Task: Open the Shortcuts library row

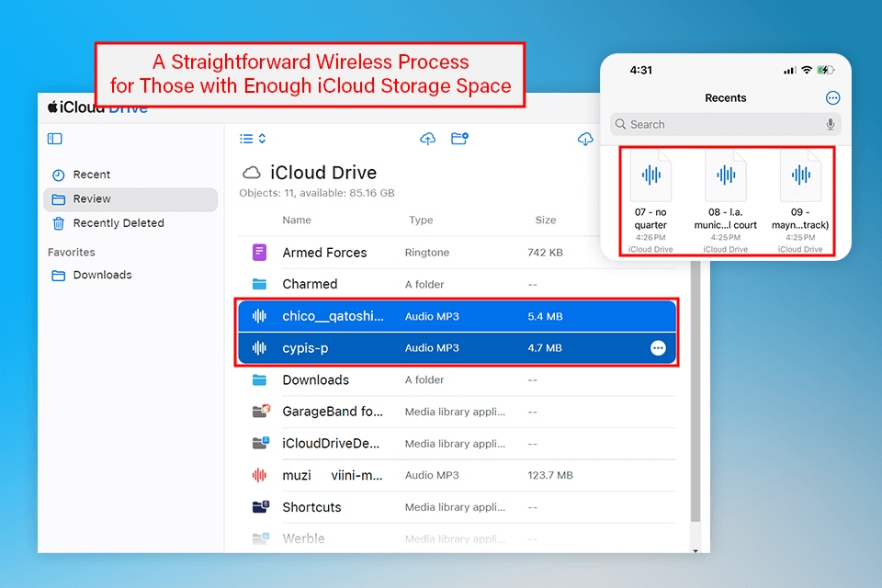Action: click(x=457, y=507)
